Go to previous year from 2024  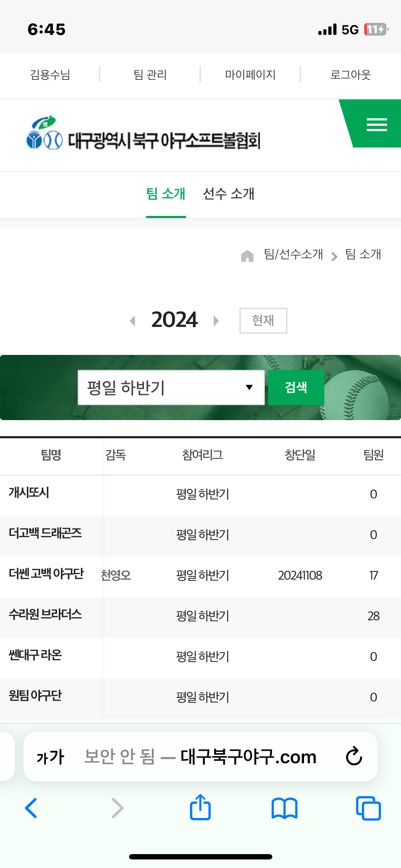[x=133, y=321]
